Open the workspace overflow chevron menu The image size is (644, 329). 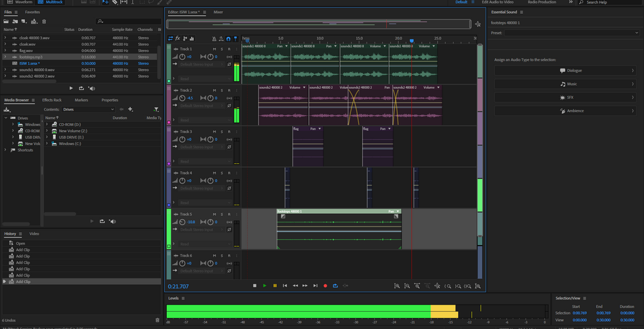click(x=570, y=2)
